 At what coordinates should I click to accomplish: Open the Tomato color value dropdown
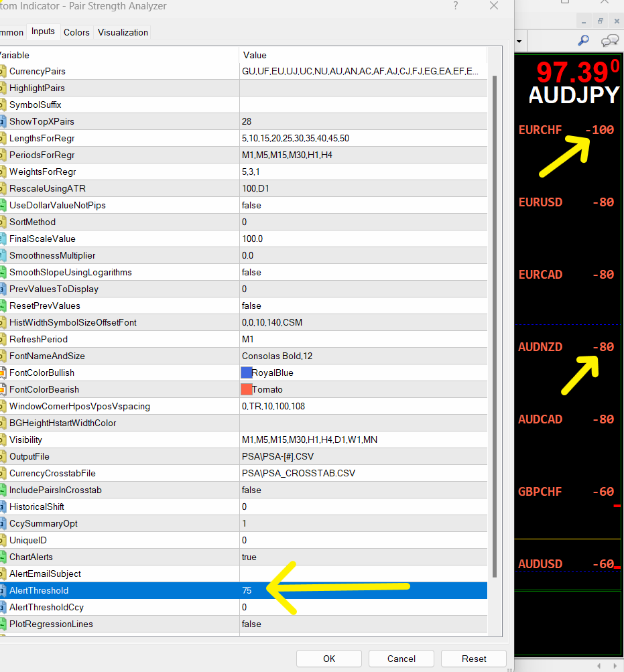tap(363, 389)
